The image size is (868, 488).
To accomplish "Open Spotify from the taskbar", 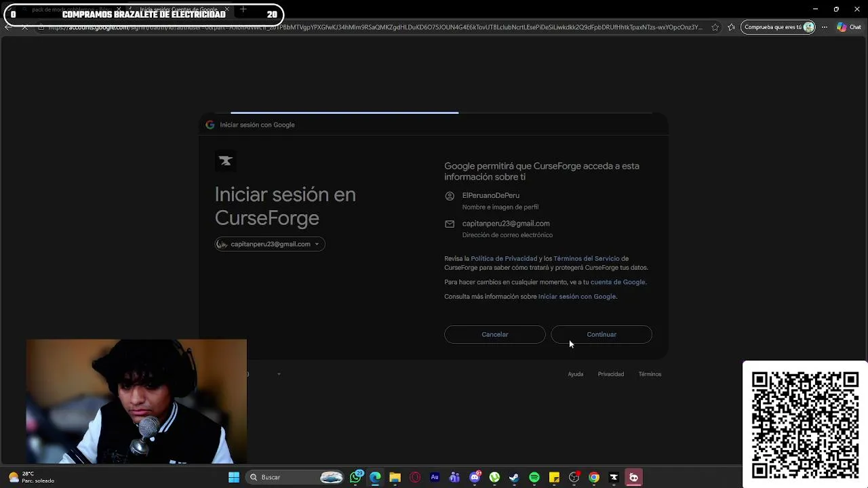I will [x=534, y=477].
